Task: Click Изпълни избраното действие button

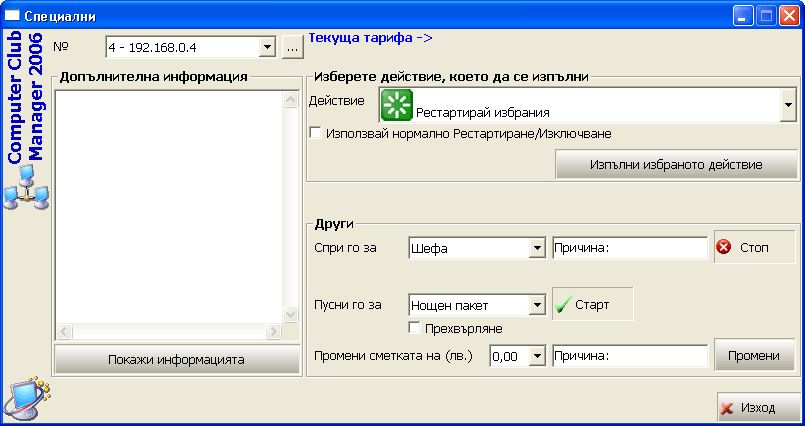Action: (x=676, y=164)
